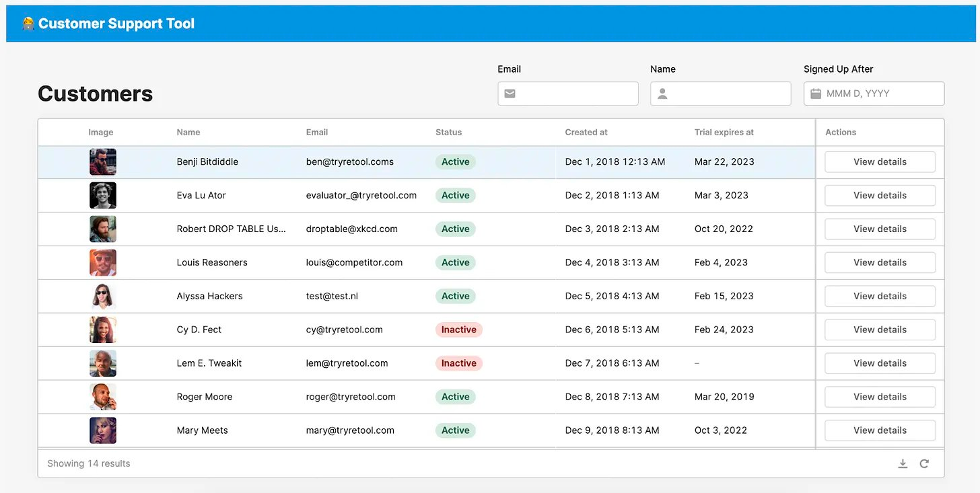The image size is (980, 493).
Task: Select email cy@tryretool.com
Action: pos(345,330)
